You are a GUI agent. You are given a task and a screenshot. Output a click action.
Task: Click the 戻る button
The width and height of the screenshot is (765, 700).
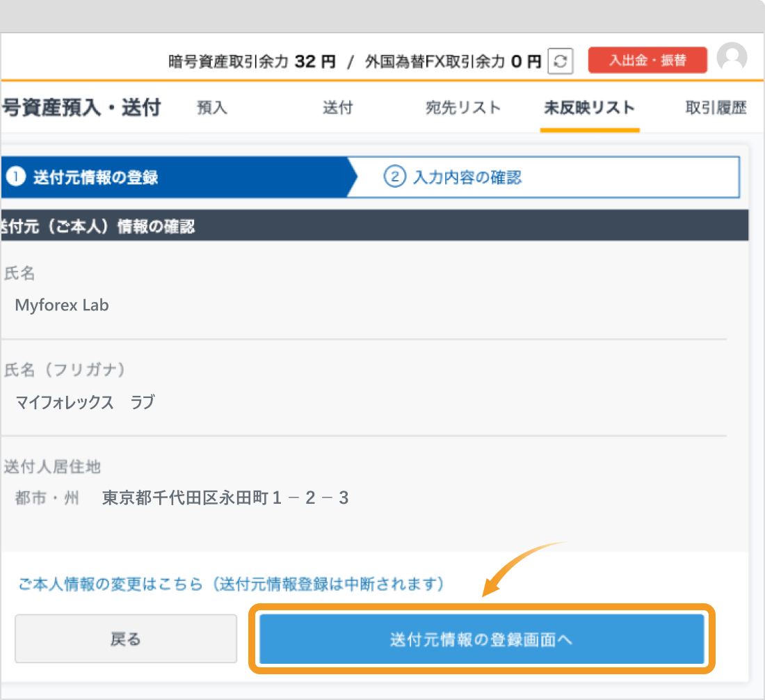[126, 639]
